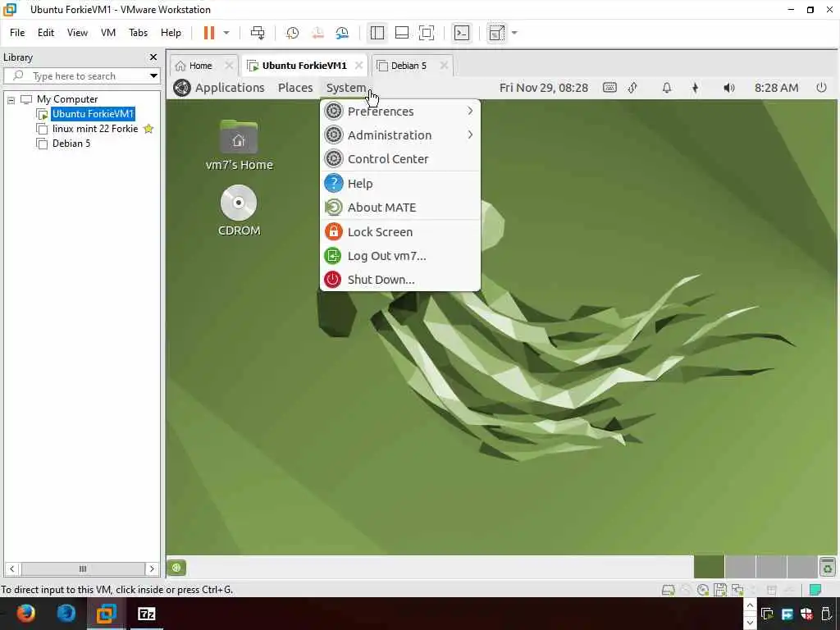Select Ubuntu ForkieVM1 in library tree
Image resolution: width=840 pixels, height=630 pixels.
point(93,113)
